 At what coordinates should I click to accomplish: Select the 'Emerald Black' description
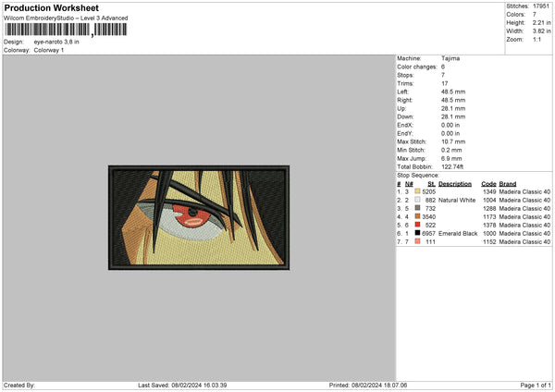coord(458,234)
